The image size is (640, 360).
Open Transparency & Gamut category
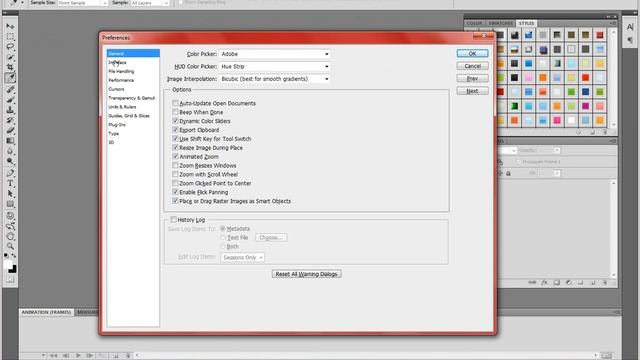tap(133, 98)
